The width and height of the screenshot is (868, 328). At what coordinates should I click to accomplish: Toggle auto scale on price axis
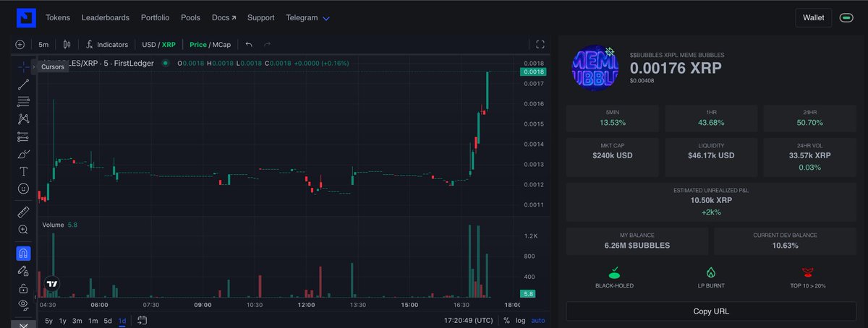[538, 320]
